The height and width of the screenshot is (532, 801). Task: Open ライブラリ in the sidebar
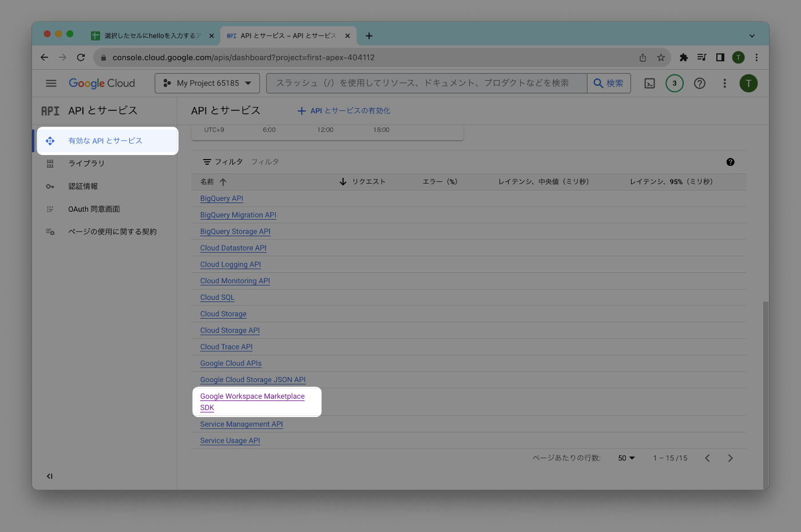[86, 164]
